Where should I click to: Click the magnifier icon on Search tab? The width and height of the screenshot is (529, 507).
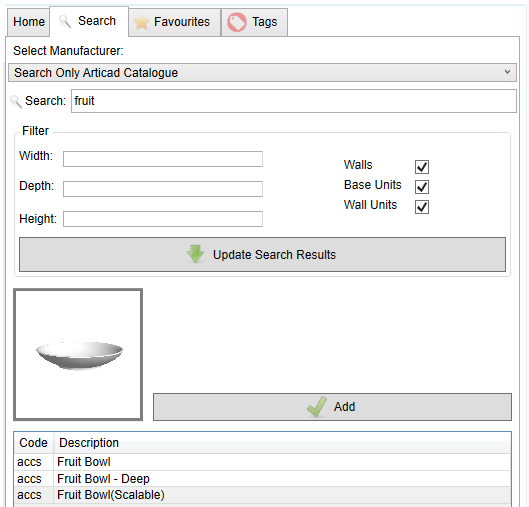pos(64,22)
